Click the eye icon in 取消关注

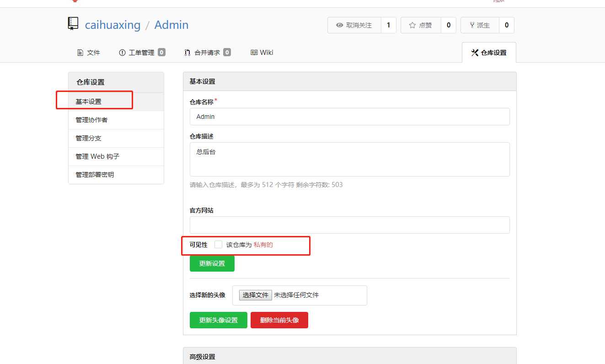point(339,26)
